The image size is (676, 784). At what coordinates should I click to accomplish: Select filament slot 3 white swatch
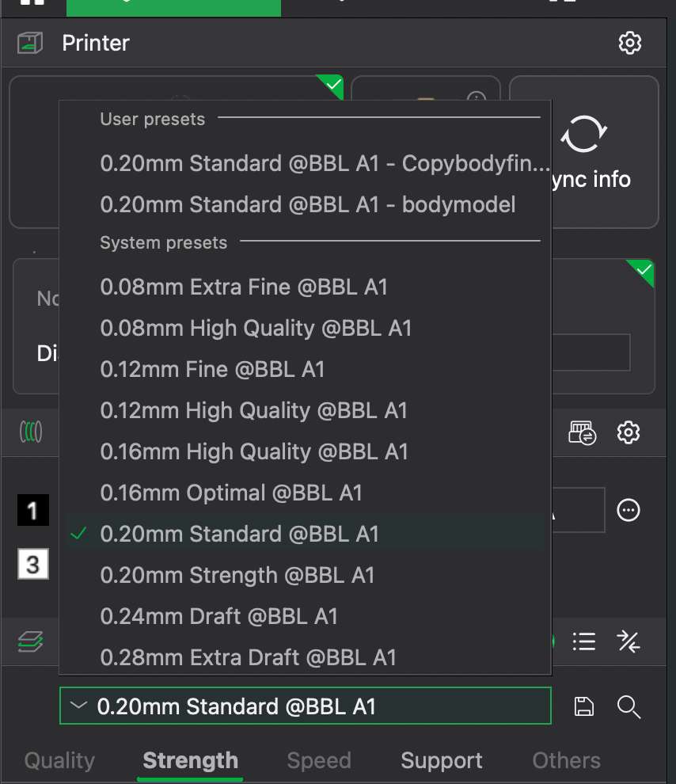tap(32, 565)
